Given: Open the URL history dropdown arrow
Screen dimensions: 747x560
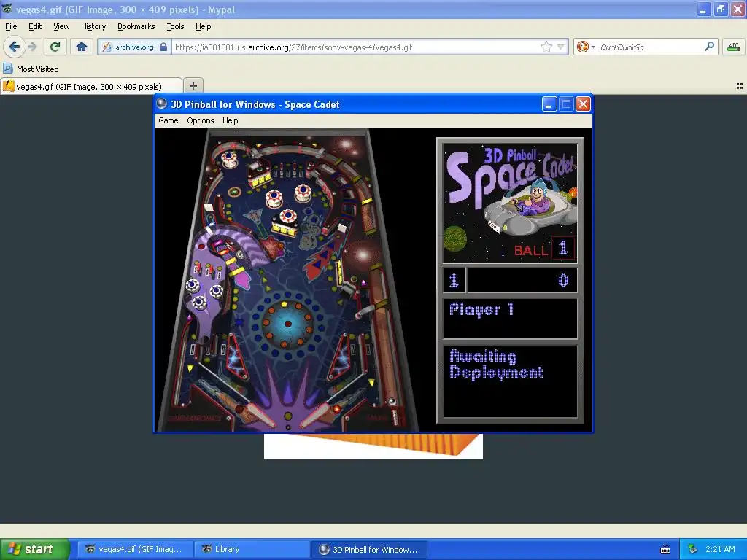Looking at the screenshot, I should coord(561,47).
